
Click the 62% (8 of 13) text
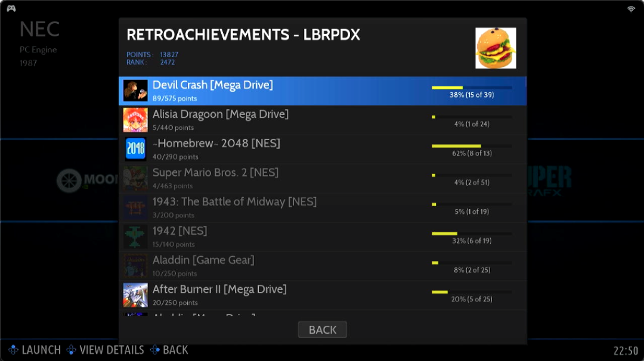(472, 153)
